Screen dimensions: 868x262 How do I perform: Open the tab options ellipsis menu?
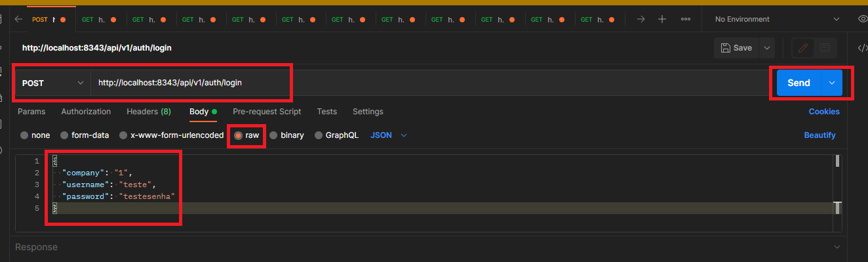click(x=686, y=19)
